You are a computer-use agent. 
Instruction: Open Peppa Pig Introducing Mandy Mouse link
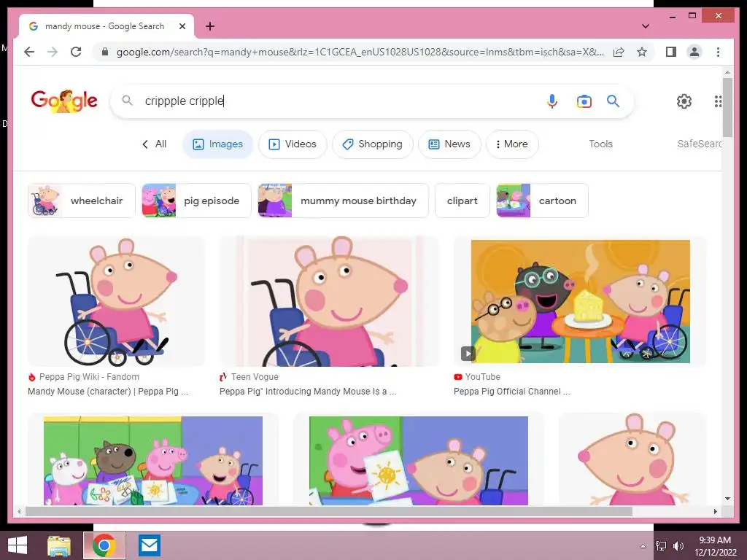[308, 392]
